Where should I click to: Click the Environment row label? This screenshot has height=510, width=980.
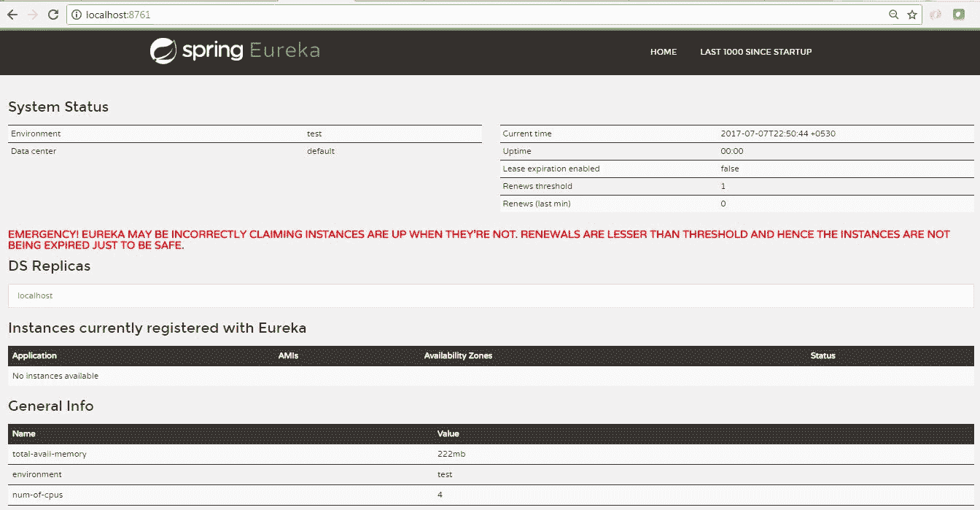point(36,134)
